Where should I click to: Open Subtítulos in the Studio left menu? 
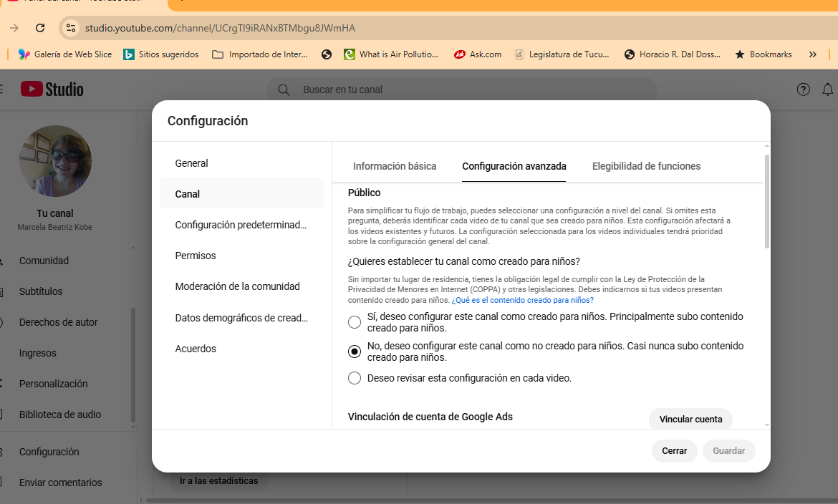click(x=41, y=291)
